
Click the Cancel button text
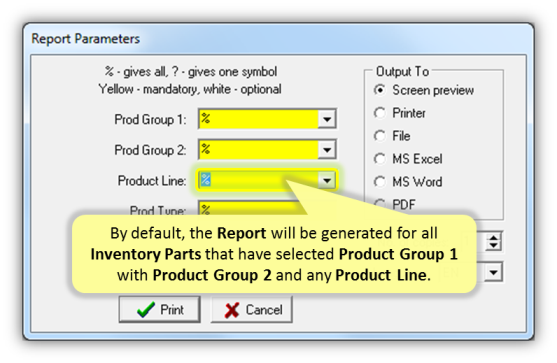click(x=264, y=310)
